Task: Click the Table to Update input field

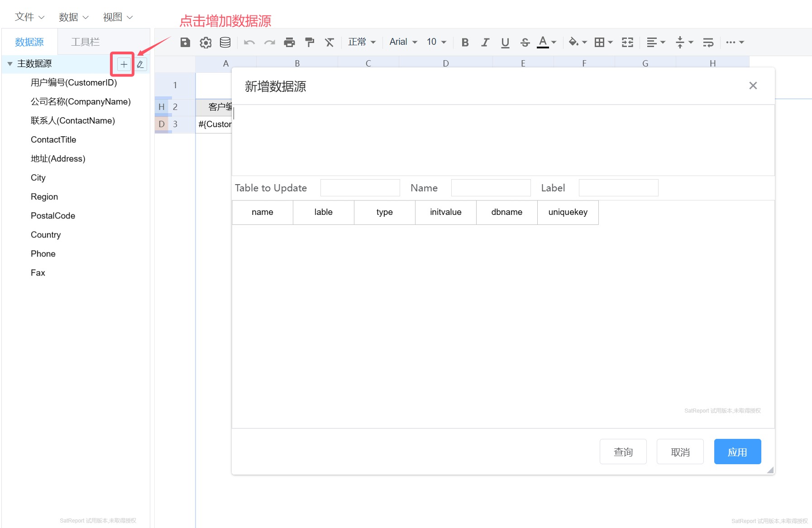Action: pyautogui.click(x=360, y=188)
